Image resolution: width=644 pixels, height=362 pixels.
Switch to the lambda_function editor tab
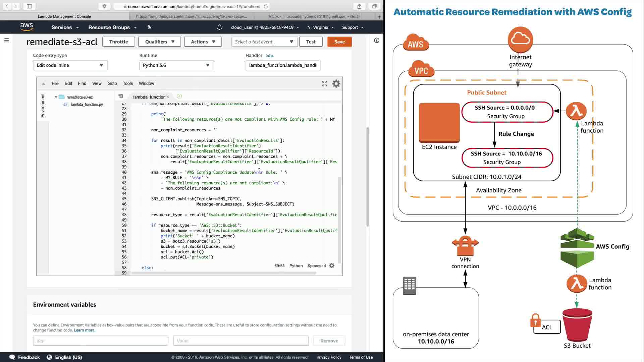(x=149, y=97)
